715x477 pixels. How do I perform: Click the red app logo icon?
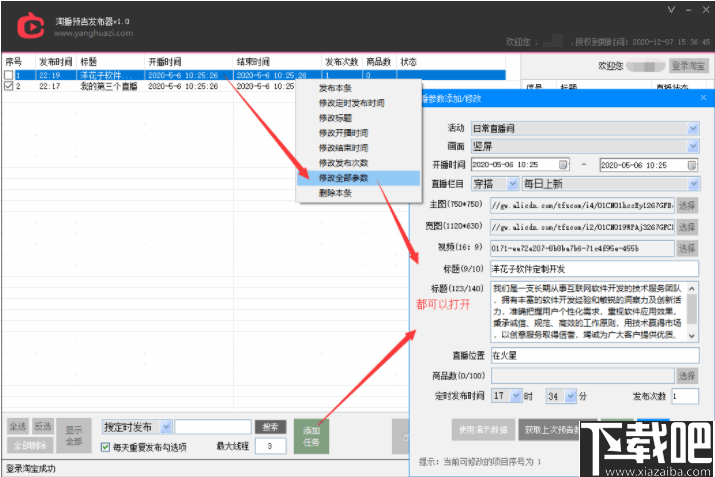[x=30, y=25]
